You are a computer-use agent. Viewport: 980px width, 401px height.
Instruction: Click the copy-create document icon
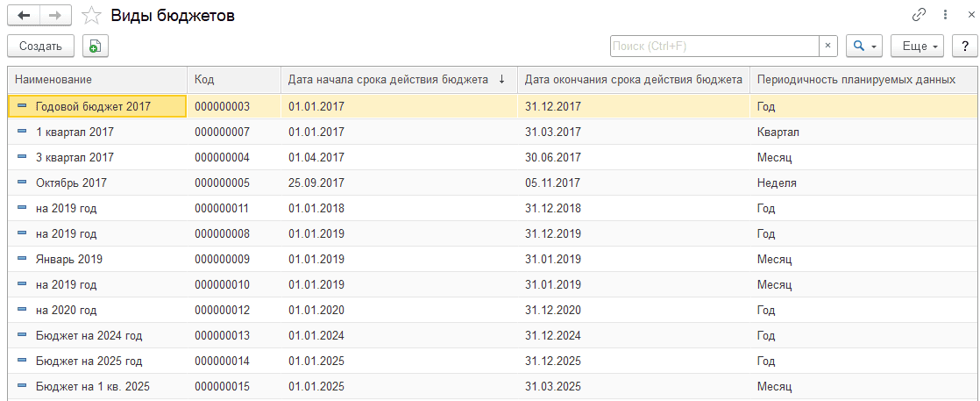point(95,46)
